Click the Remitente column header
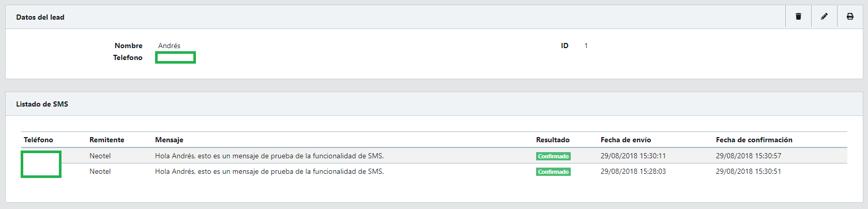Viewport: 868px width, 209px height. [106, 140]
